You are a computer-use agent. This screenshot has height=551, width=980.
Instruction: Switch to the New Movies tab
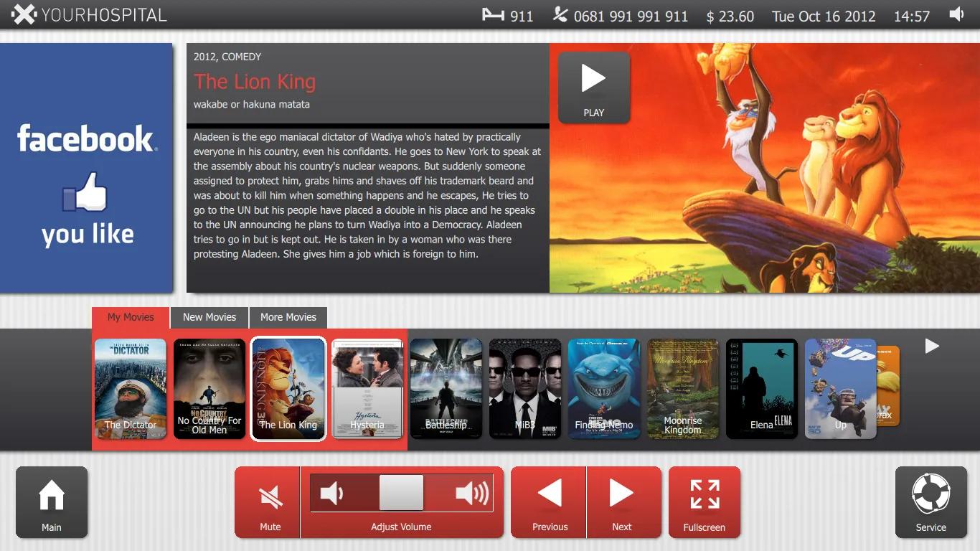click(x=209, y=317)
